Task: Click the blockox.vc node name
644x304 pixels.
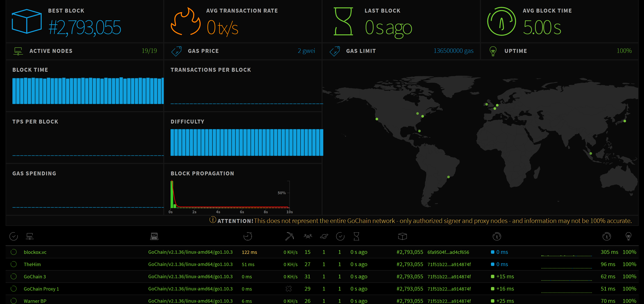Action: tap(35, 252)
